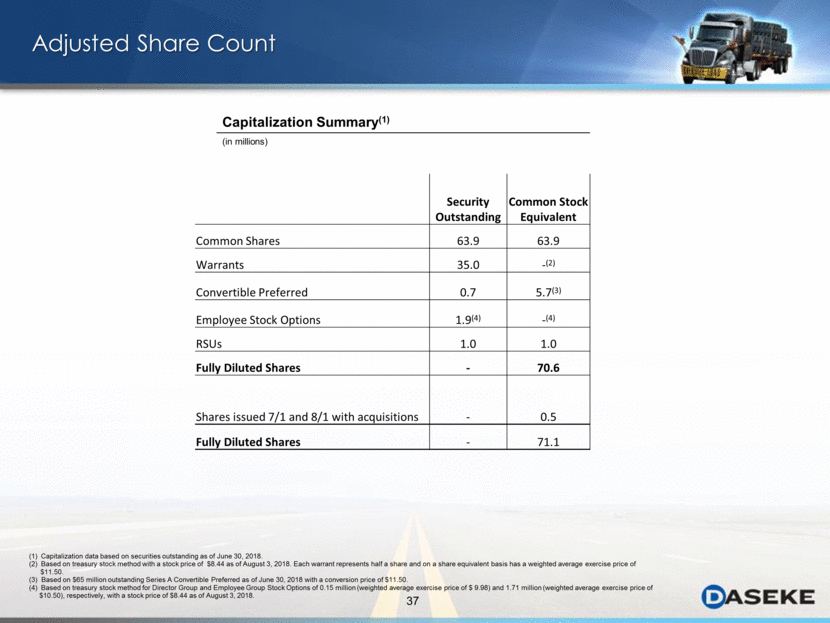
Task: Click Convertible Preferred equivalent 5.7
Action: click(548, 292)
